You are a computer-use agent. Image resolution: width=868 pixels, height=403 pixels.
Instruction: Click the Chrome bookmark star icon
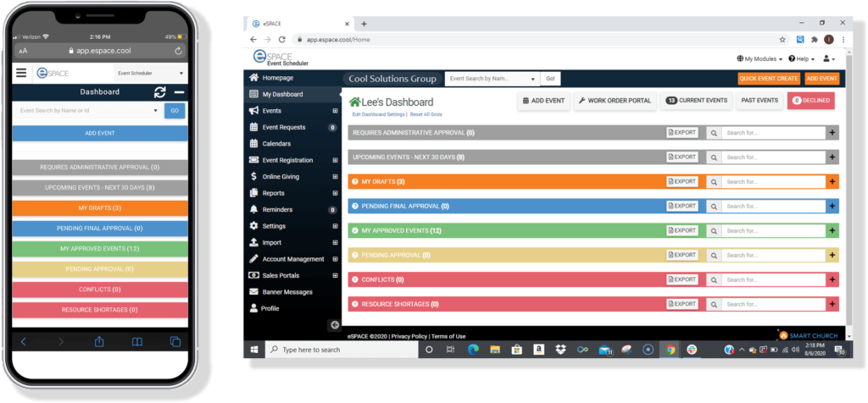click(782, 40)
